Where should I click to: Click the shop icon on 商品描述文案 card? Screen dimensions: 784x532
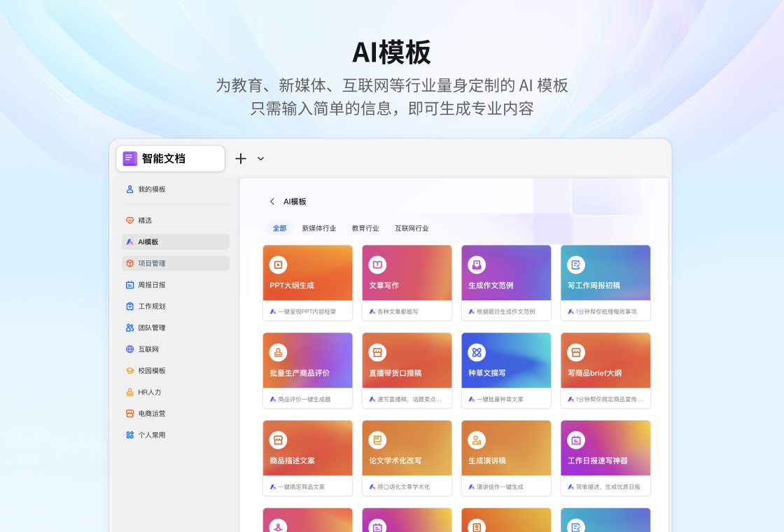(x=278, y=440)
